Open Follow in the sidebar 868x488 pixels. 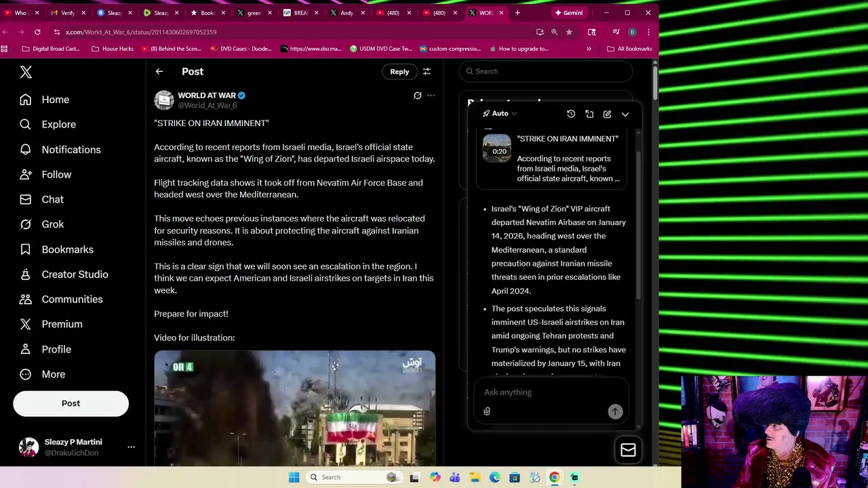coord(45,175)
